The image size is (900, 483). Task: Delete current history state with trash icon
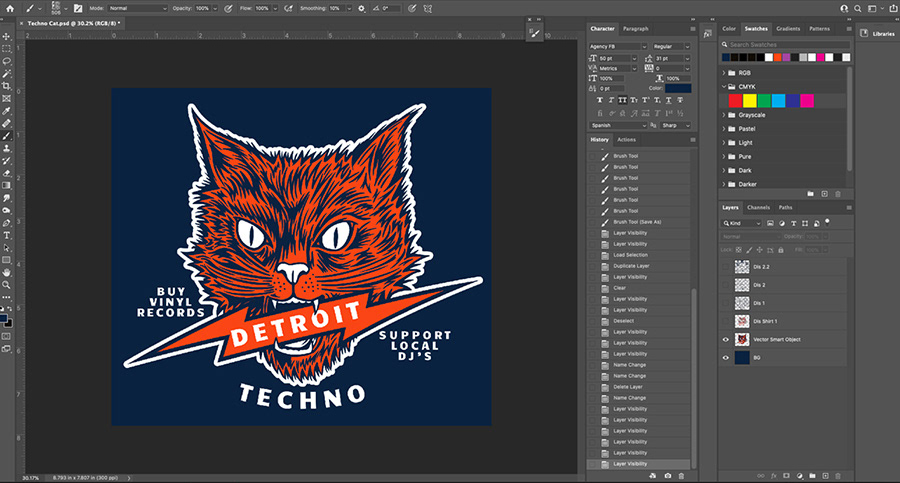click(681, 476)
